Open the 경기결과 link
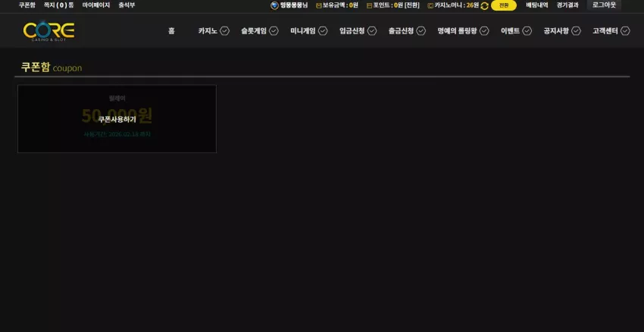644x332 pixels. pyautogui.click(x=567, y=5)
